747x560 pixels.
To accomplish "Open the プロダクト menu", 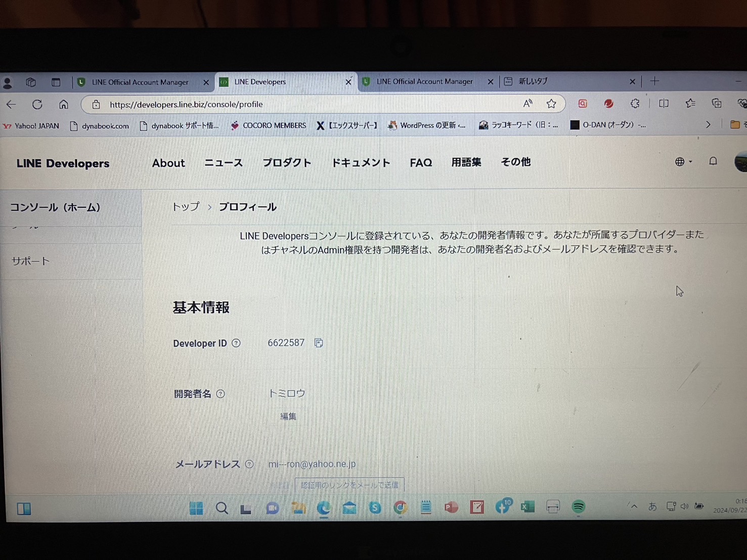I will 287,162.
